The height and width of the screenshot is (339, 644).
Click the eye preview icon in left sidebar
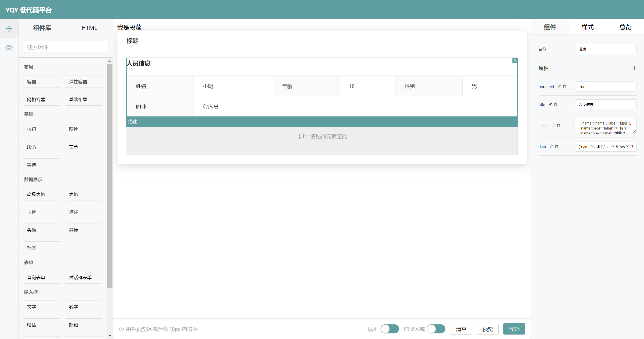[9, 48]
